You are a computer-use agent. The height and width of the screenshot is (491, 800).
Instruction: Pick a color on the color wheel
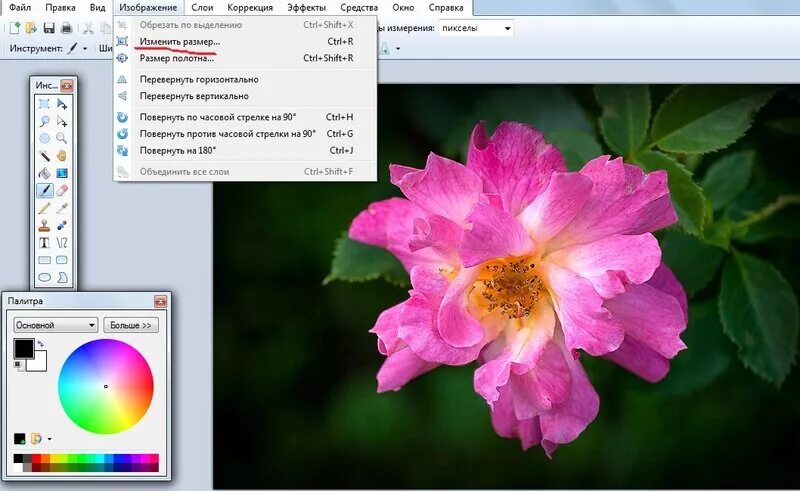pyautogui.click(x=106, y=386)
